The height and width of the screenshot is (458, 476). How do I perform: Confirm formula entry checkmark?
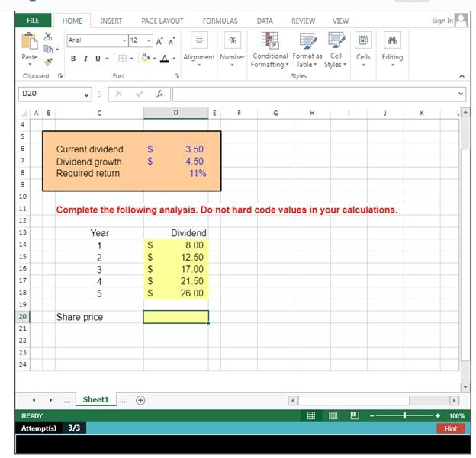click(x=140, y=94)
